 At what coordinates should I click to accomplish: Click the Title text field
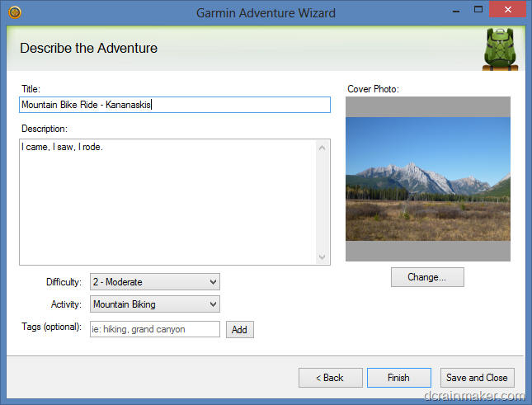[175, 105]
